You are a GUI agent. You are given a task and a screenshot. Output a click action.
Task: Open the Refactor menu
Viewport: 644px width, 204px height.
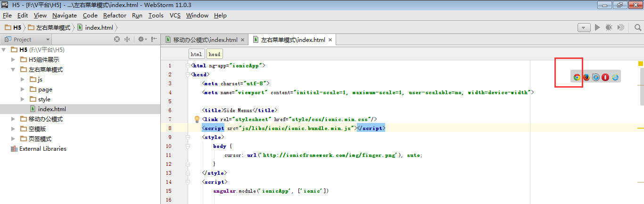(115, 16)
